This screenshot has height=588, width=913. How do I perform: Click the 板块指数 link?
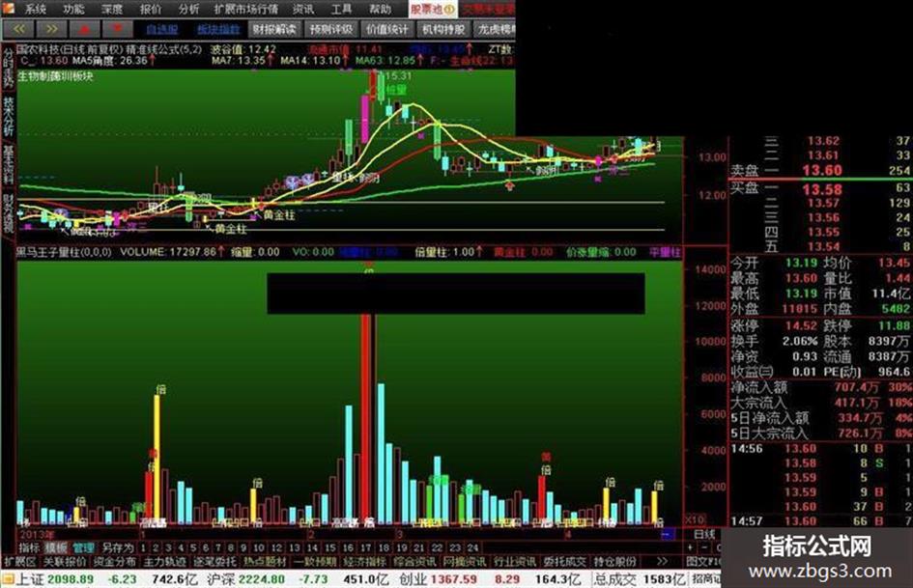(218, 29)
